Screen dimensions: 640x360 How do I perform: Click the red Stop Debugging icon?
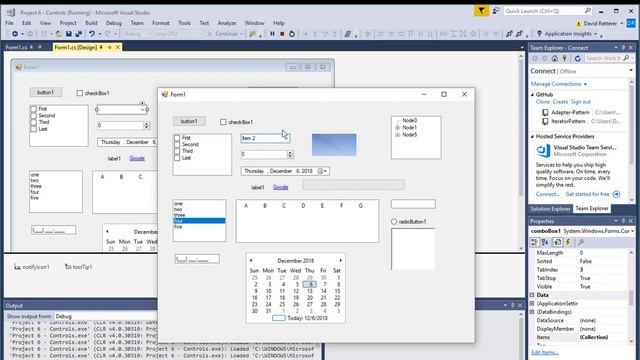pos(282,34)
